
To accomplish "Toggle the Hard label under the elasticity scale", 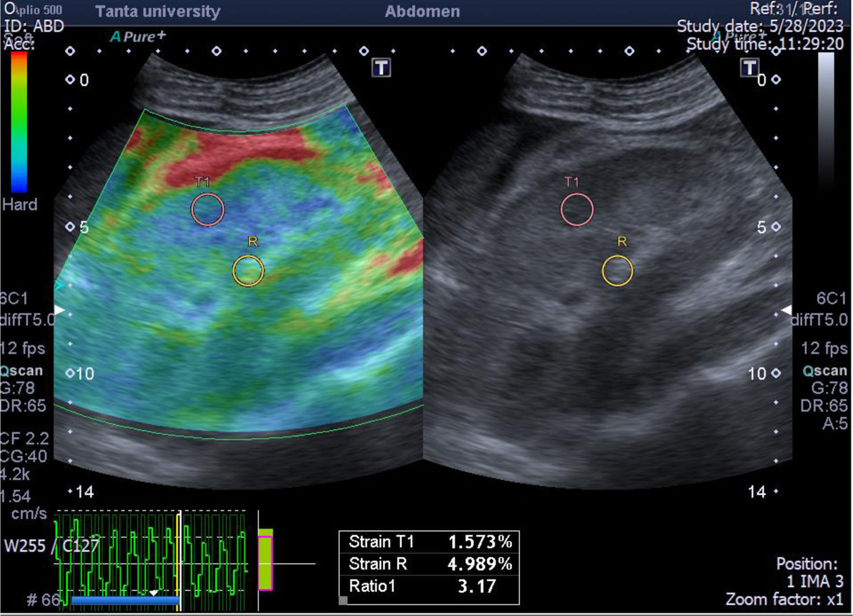I will 20,205.
